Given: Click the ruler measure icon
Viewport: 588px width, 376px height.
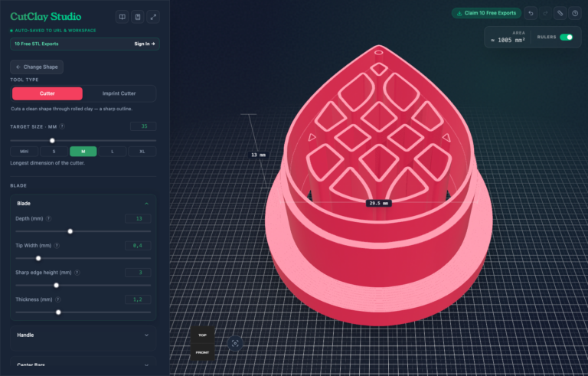Looking at the screenshot, I should click(x=560, y=13).
